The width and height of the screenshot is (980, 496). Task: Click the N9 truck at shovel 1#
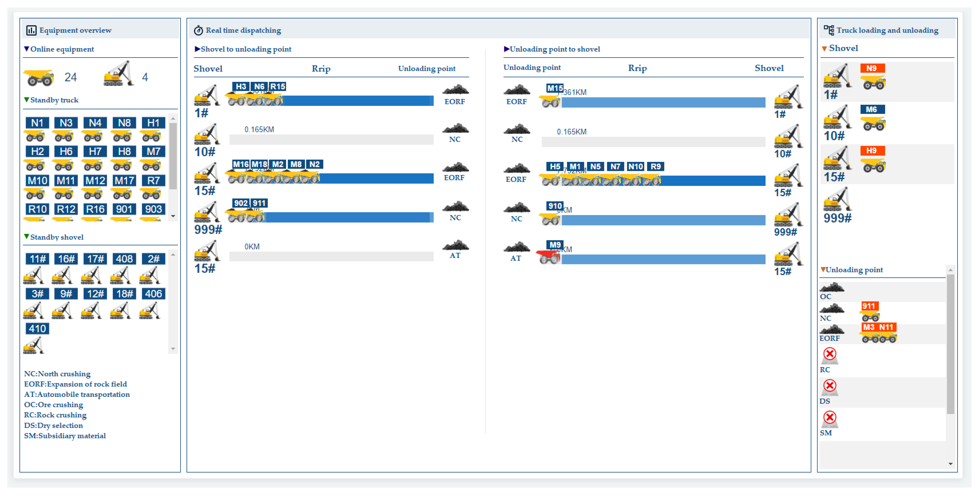[x=873, y=82]
